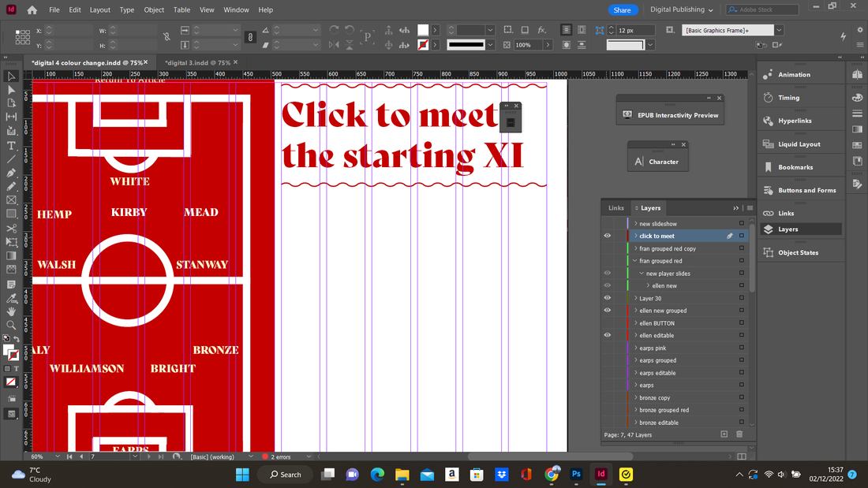This screenshot has height=488, width=868.
Task: Create a new layer
Action: [724, 434]
